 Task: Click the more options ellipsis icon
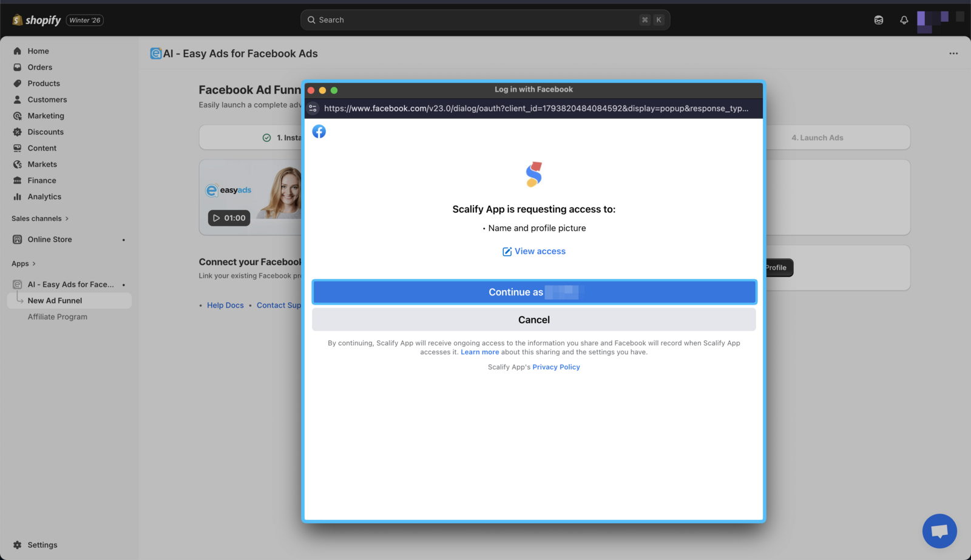[x=953, y=53]
